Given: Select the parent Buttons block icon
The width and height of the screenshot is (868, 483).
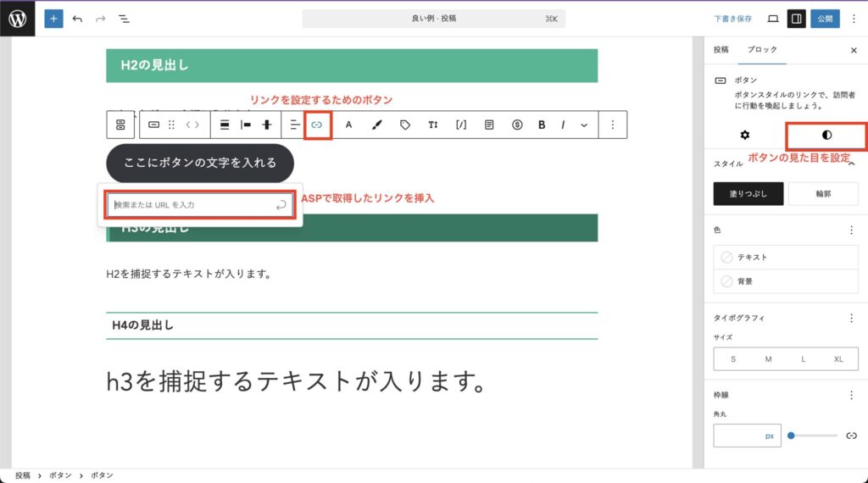Looking at the screenshot, I should coord(120,125).
